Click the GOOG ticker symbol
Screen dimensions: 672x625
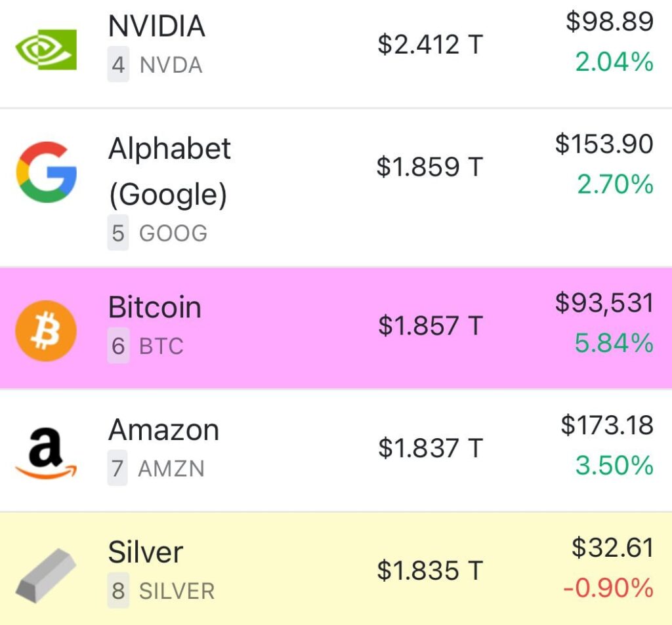click(x=173, y=233)
